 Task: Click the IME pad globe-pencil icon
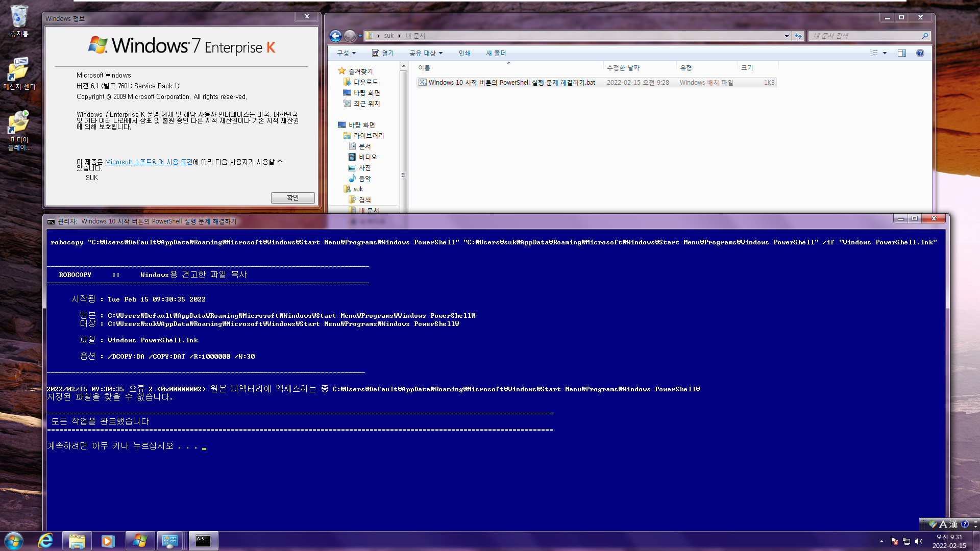tap(933, 524)
